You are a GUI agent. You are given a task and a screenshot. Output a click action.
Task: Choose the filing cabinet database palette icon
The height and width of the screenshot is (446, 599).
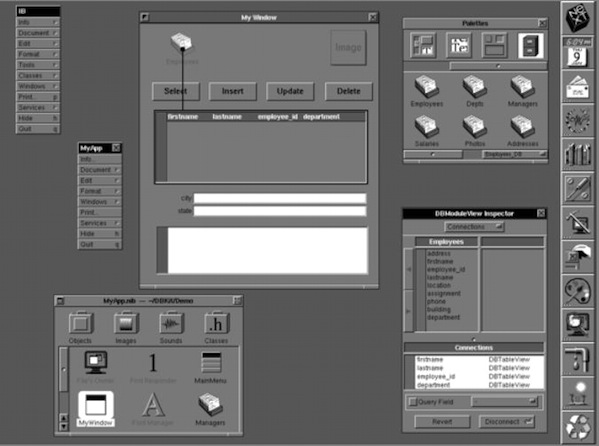531,46
